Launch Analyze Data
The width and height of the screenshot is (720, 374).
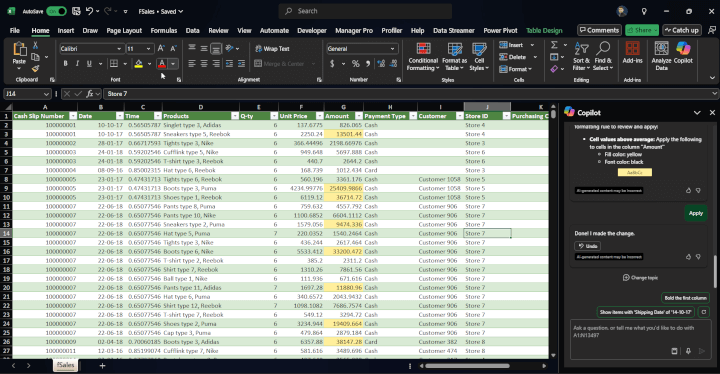click(661, 55)
